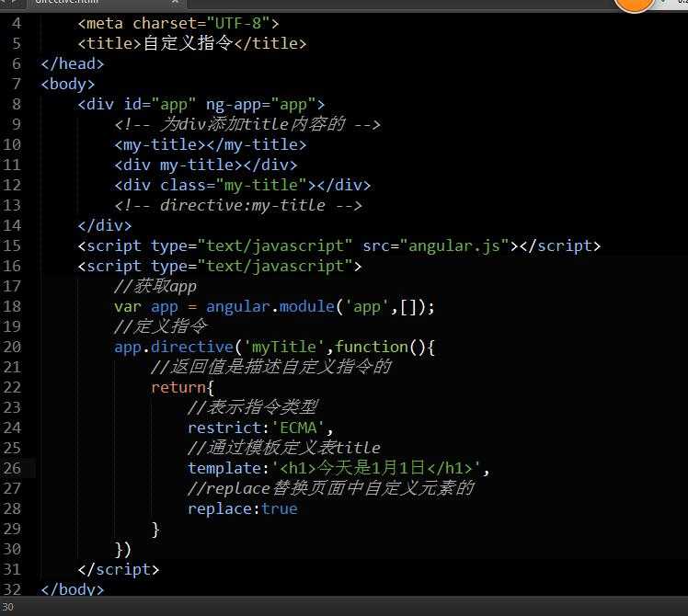Click the comment //返回值是描述自定义指令的

coord(270,367)
